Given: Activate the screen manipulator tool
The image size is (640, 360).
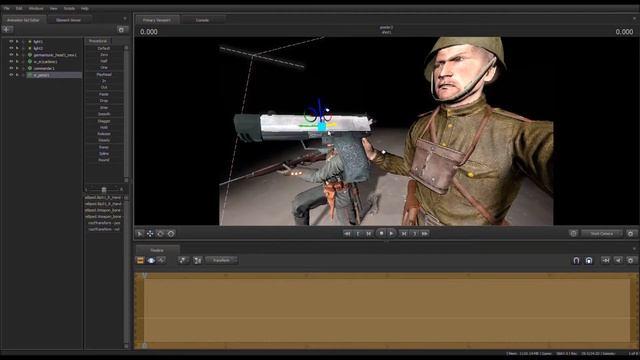Looking at the screenshot, I should pyautogui.click(x=171, y=234).
